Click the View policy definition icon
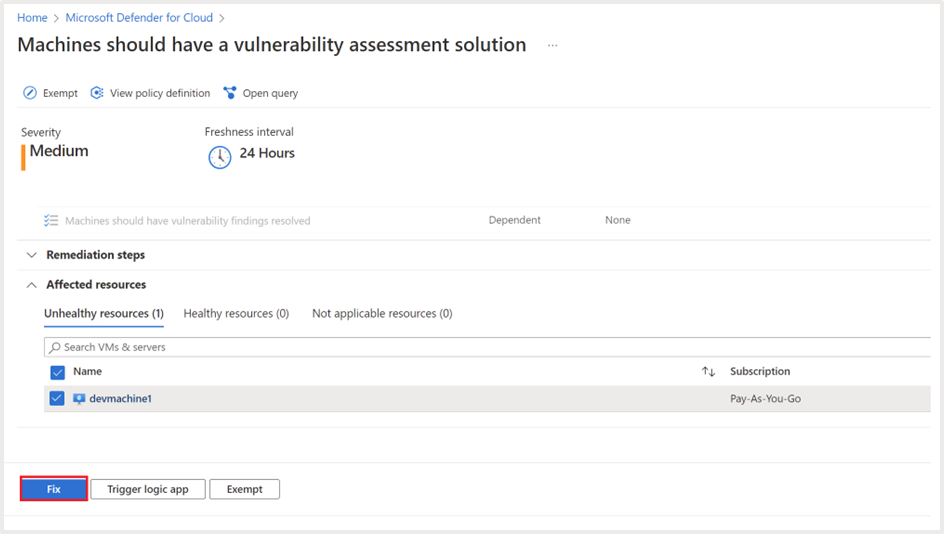Image resolution: width=944 pixels, height=534 pixels. 97,93
